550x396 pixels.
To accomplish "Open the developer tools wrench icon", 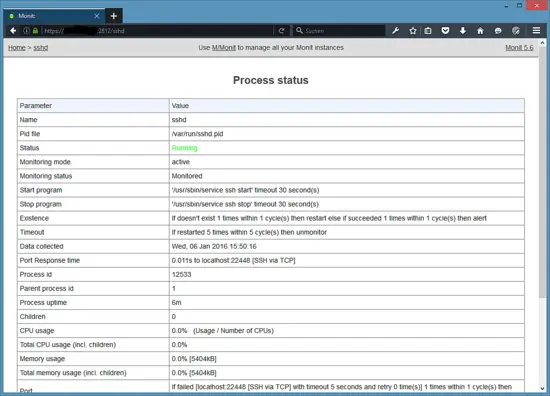I will tap(395, 31).
